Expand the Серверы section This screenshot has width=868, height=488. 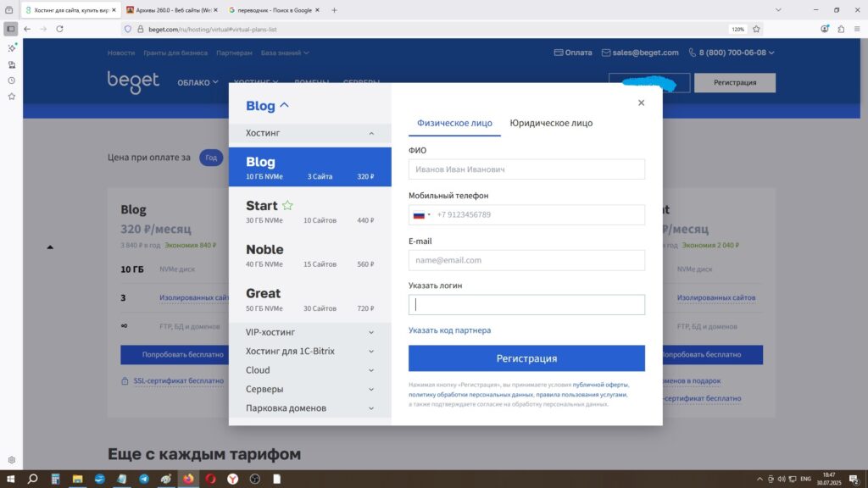click(x=310, y=389)
